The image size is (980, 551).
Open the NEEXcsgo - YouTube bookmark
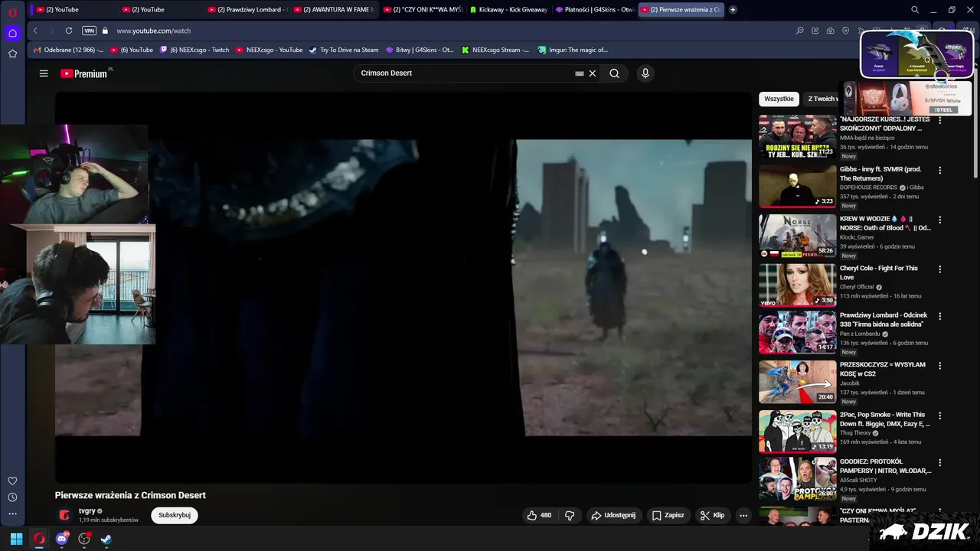(x=269, y=50)
